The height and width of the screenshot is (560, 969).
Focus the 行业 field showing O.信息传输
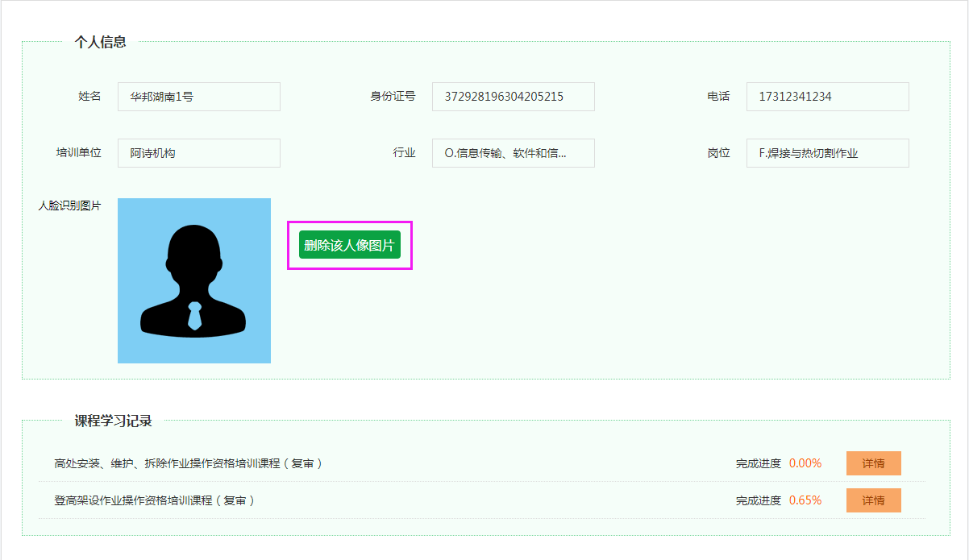(x=514, y=153)
